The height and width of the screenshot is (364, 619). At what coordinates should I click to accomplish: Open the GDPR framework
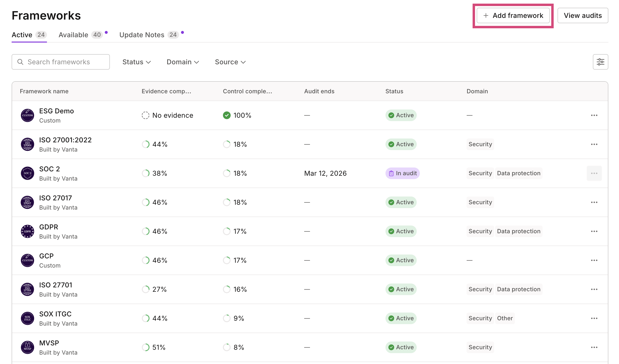tap(49, 227)
